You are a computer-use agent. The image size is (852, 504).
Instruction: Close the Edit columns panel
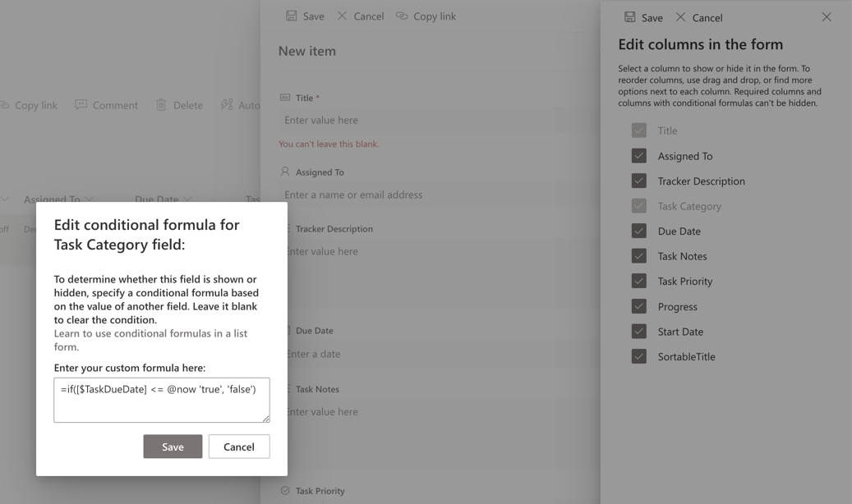point(827,17)
